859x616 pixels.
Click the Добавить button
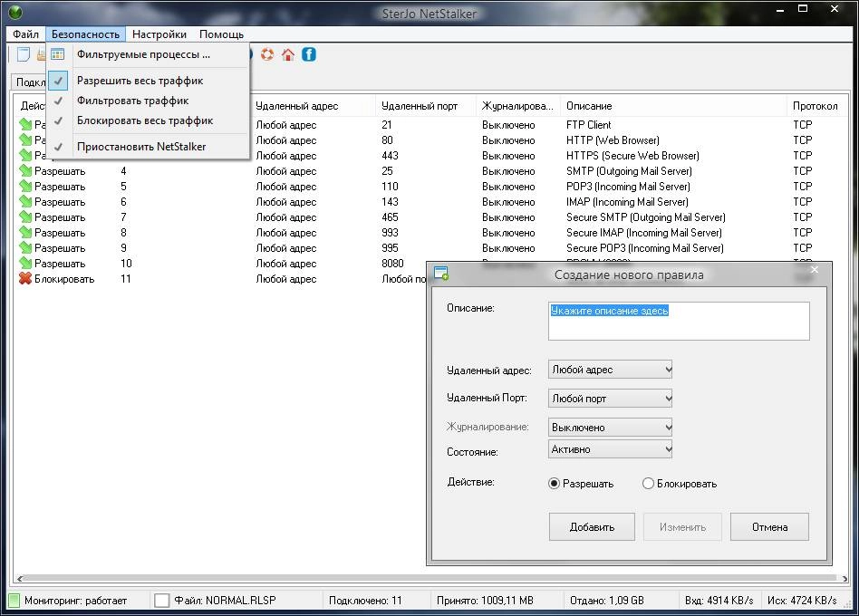click(x=592, y=526)
